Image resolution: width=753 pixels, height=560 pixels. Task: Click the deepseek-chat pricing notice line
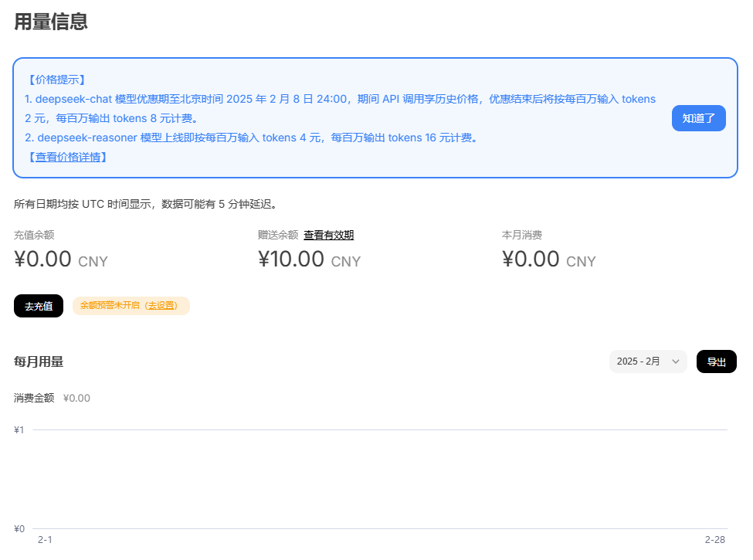pos(340,109)
